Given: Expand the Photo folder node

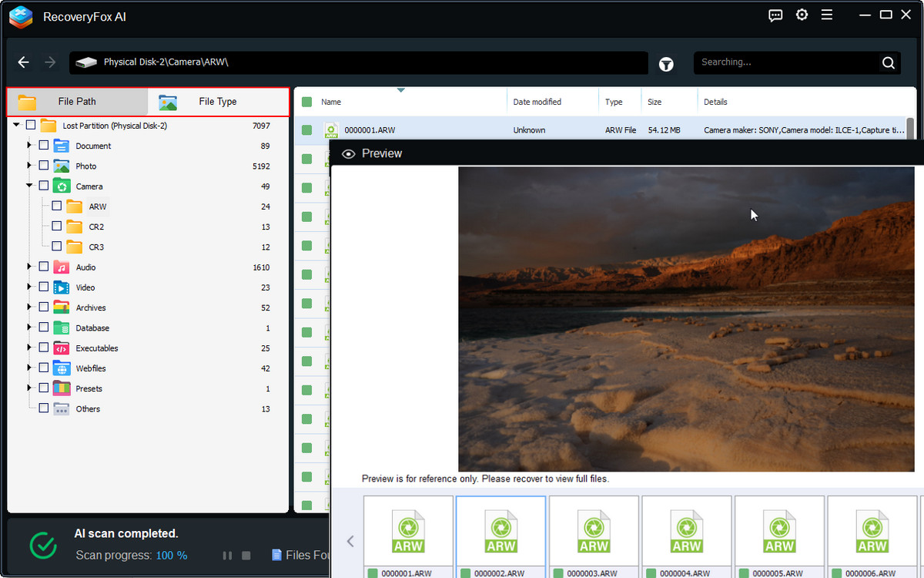Looking at the screenshot, I should 29,166.
